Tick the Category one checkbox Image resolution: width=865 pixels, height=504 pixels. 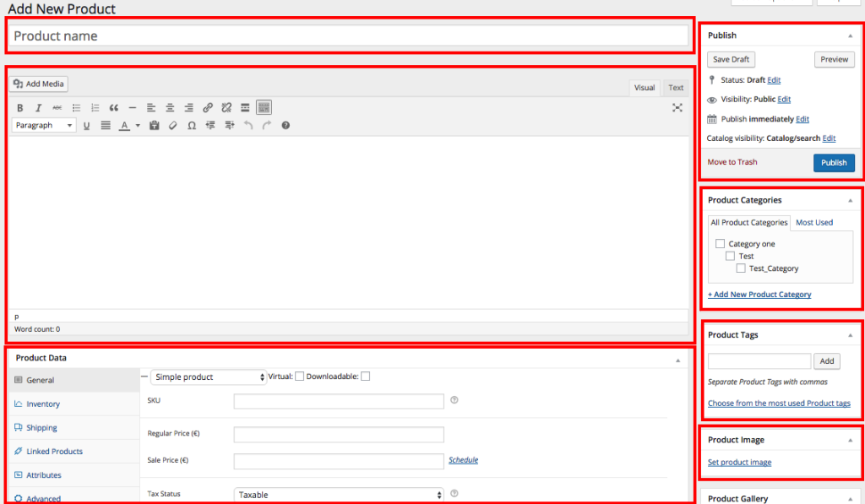click(x=721, y=244)
